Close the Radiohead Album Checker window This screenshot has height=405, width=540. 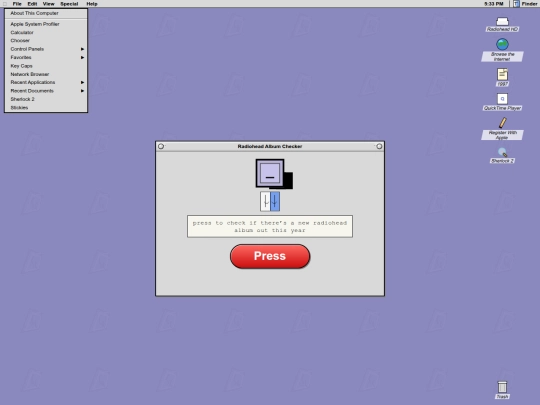(x=161, y=146)
